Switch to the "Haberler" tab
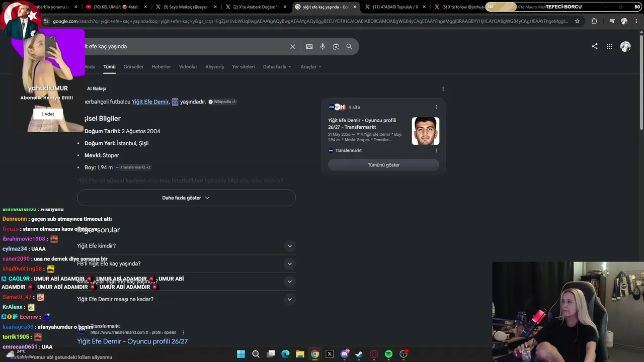 tap(161, 67)
